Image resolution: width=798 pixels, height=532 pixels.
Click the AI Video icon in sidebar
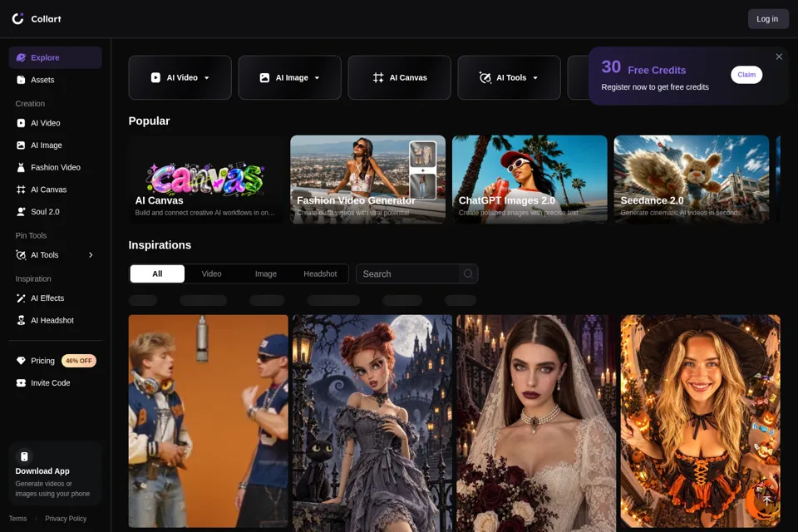point(21,123)
